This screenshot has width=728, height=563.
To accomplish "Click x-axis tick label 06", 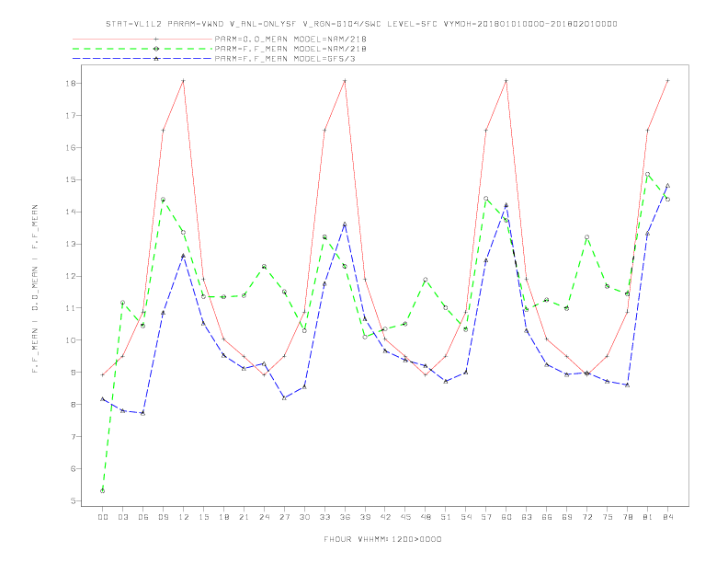I will (x=143, y=517).
